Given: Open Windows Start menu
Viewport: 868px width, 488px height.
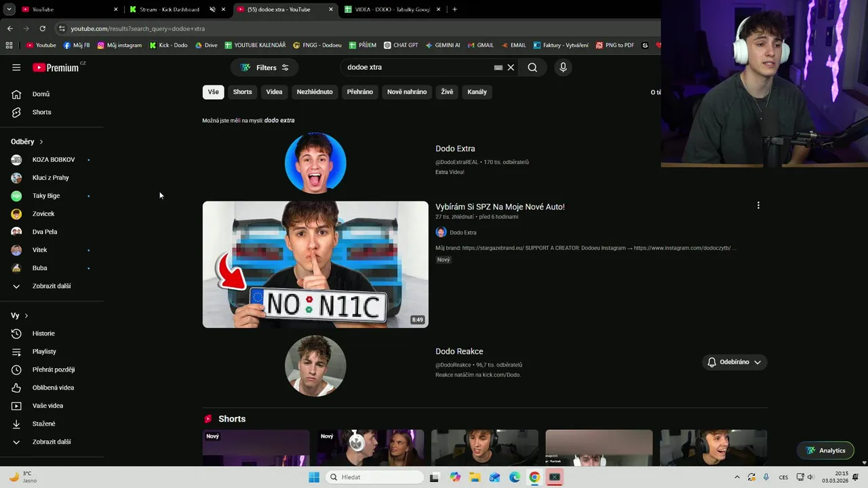Looking at the screenshot, I should click(314, 477).
